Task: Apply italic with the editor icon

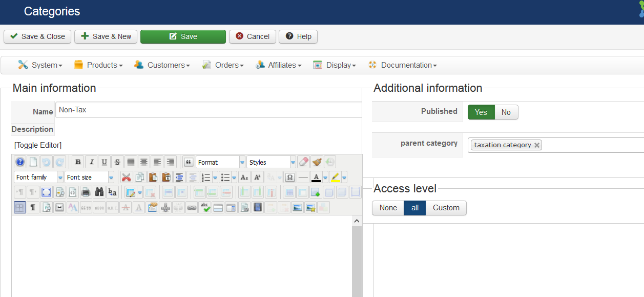Action: coord(91,162)
